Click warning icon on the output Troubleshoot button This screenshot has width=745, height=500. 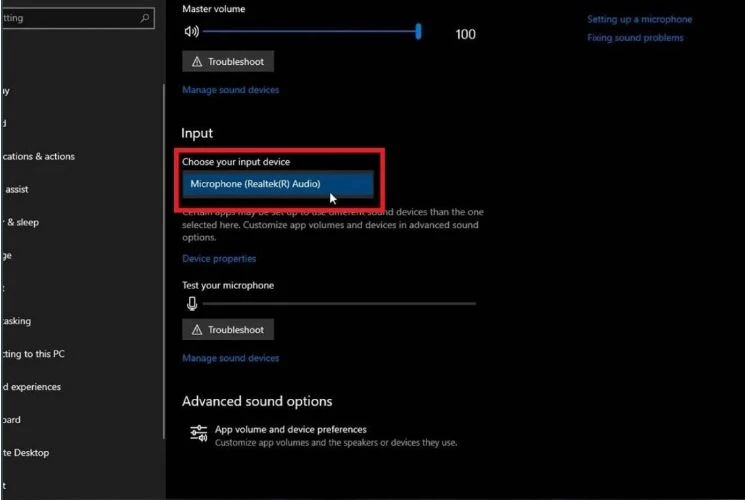[196, 62]
